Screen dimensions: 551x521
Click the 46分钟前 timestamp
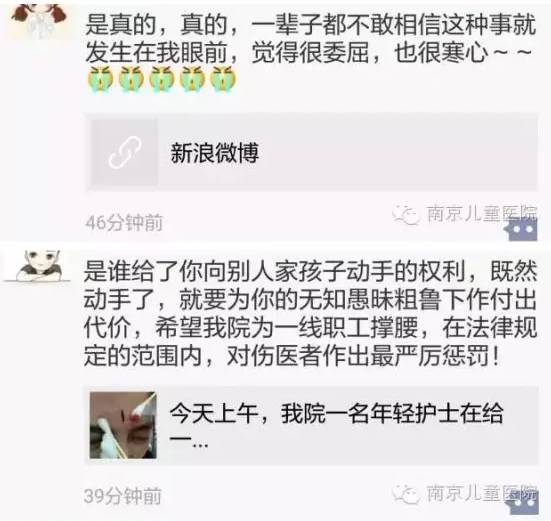(x=124, y=222)
